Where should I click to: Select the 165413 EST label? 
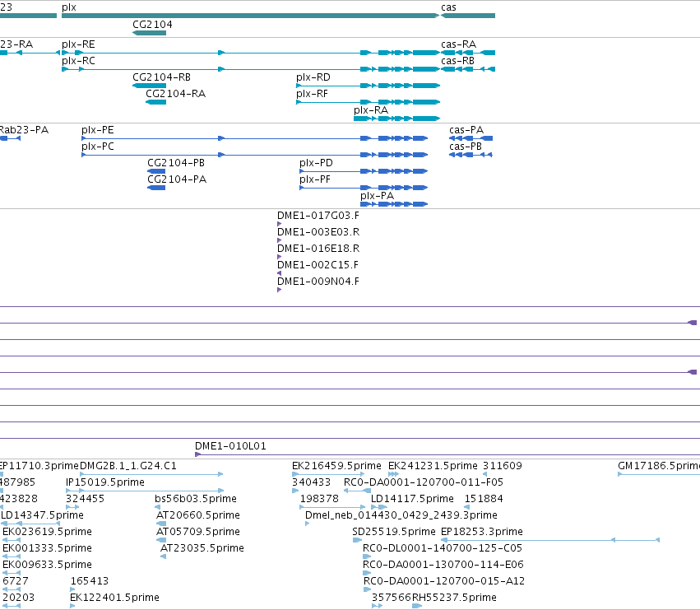click(x=90, y=581)
